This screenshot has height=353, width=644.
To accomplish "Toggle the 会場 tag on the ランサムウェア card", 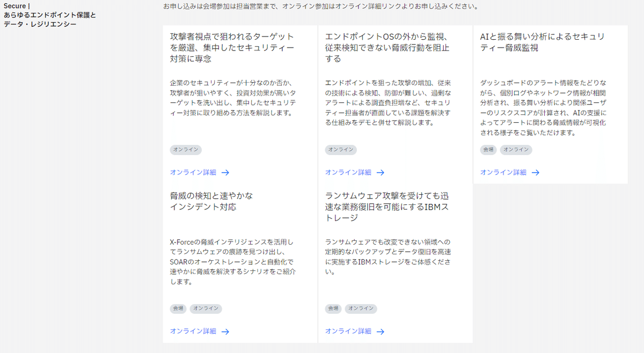I will click(x=333, y=308).
